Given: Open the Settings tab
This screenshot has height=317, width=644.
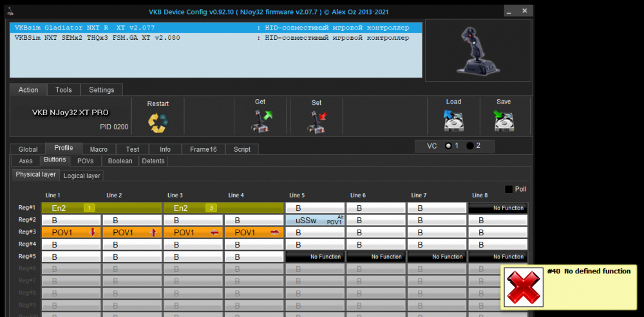Looking at the screenshot, I should (x=102, y=89).
